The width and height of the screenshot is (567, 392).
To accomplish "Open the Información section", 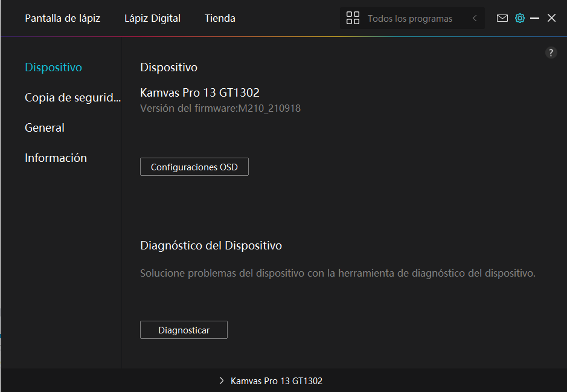I will tap(56, 158).
